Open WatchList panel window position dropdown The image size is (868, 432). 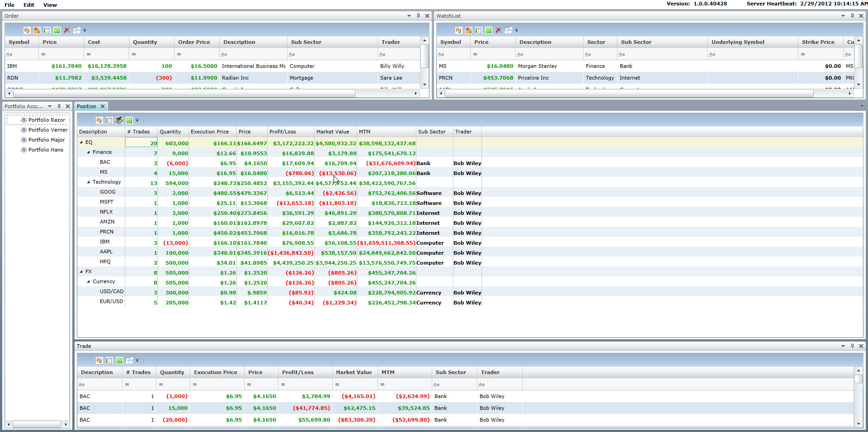(x=843, y=16)
